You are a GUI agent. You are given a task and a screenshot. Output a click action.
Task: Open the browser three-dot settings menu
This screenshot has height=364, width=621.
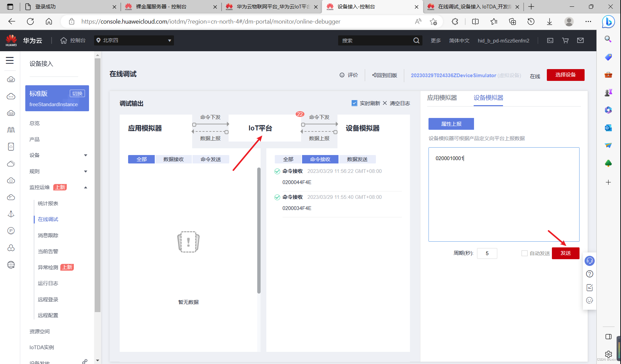588,22
